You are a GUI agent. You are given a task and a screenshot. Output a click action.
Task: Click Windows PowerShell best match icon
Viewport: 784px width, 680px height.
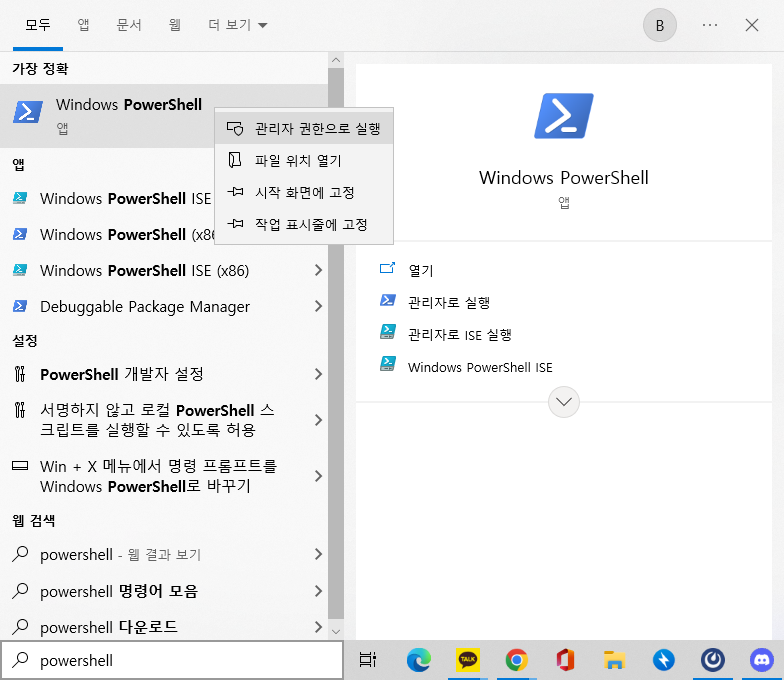tap(28, 112)
